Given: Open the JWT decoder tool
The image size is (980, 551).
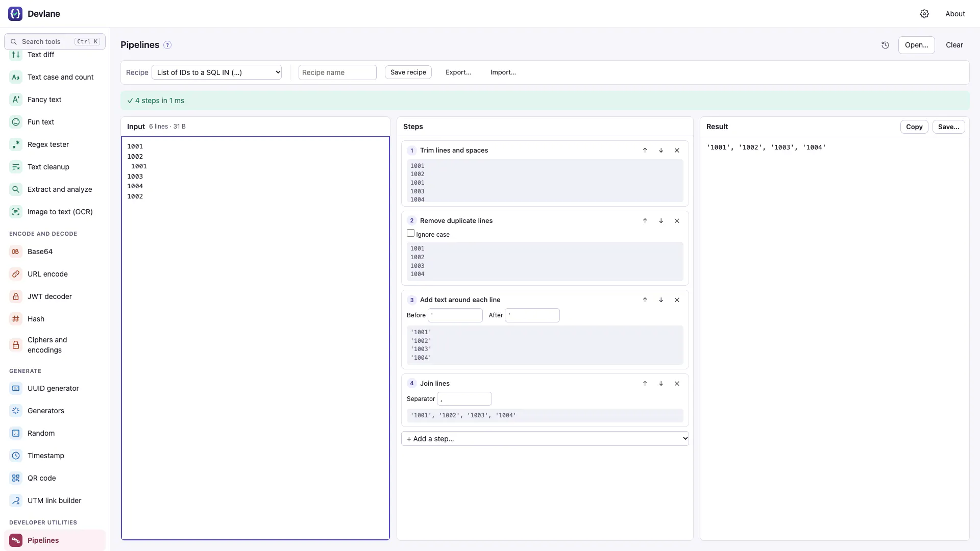Looking at the screenshot, I should (x=55, y=296).
